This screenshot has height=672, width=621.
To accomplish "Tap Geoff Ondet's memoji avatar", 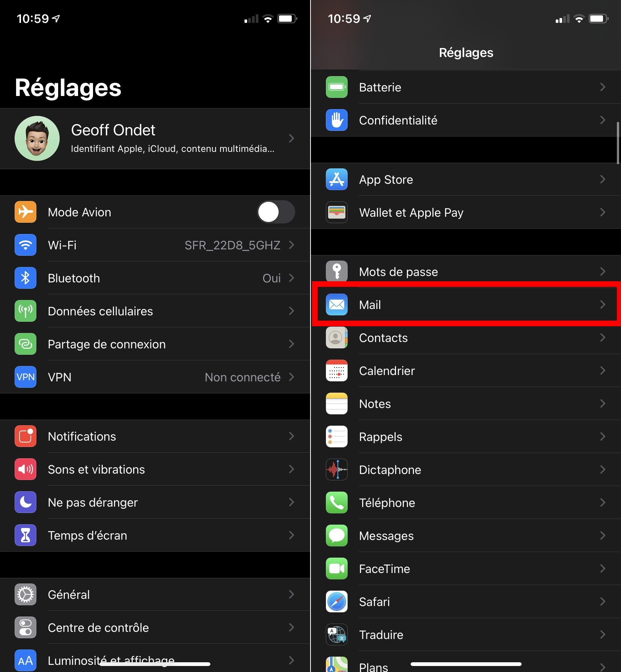I will point(37,138).
